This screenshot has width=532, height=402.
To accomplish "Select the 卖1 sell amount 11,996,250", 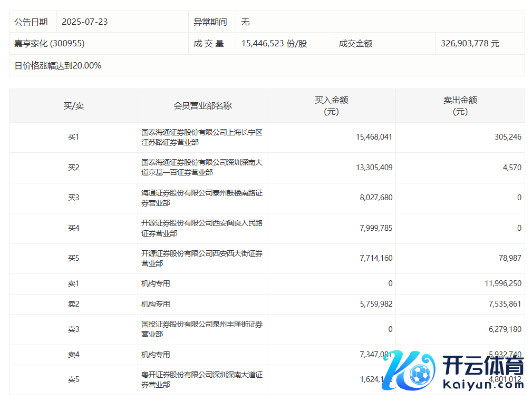I will (502, 283).
